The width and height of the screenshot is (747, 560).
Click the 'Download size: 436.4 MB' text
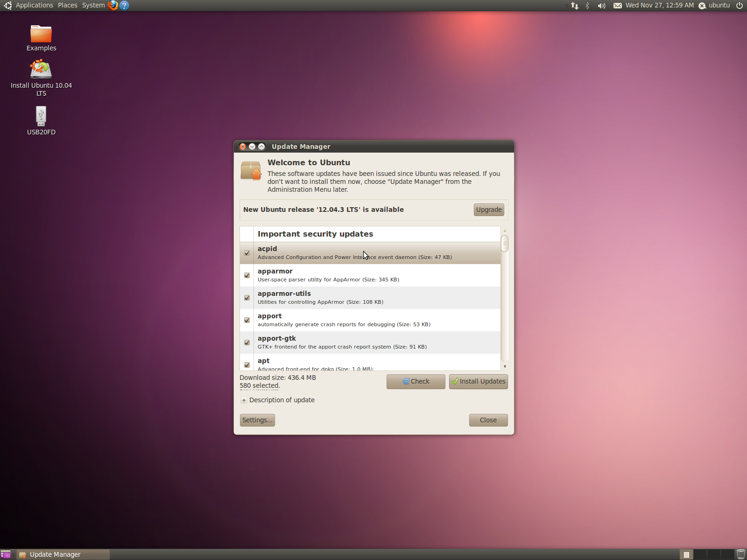pyautogui.click(x=278, y=378)
